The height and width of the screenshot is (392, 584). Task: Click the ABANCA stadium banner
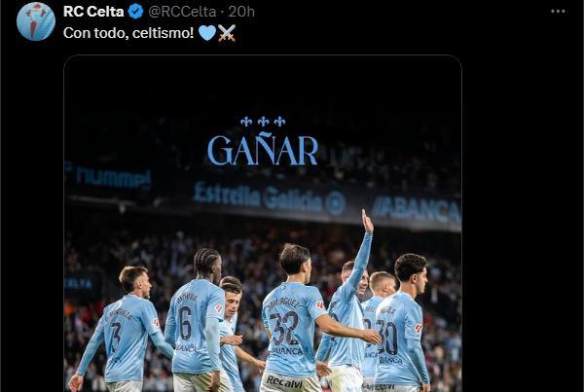pyautogui.click(x=417, y=210)
